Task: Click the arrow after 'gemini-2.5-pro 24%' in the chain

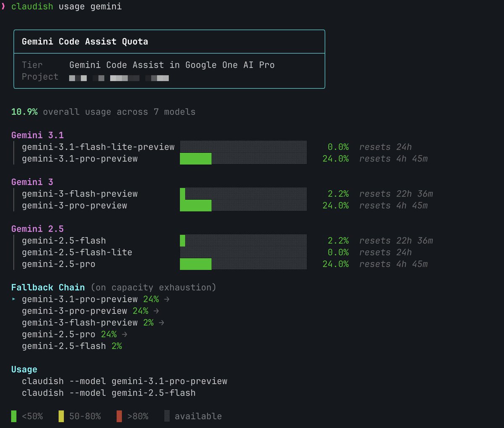Action: coord(125,334)
